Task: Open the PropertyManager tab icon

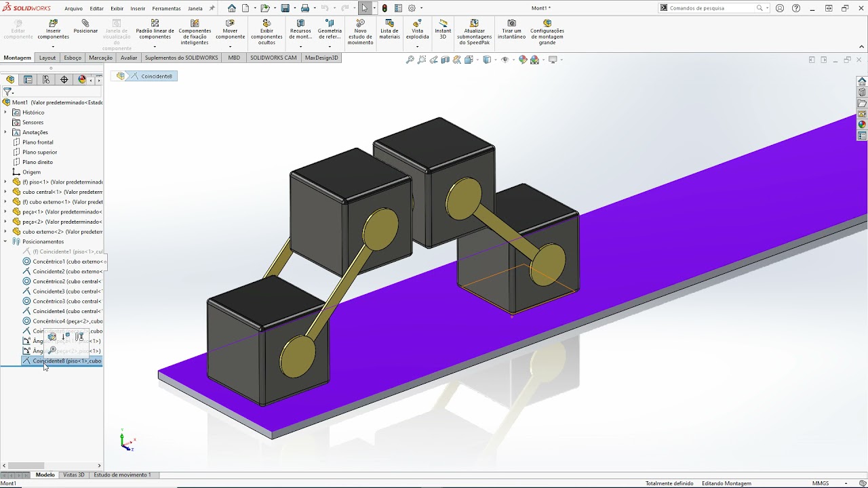Action: [28, 79]
